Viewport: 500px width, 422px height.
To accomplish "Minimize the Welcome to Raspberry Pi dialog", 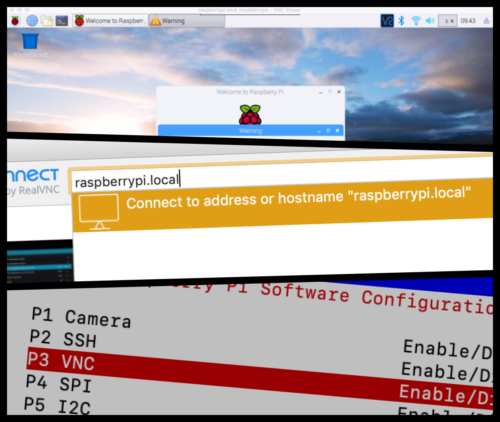I will coord(320,92).
